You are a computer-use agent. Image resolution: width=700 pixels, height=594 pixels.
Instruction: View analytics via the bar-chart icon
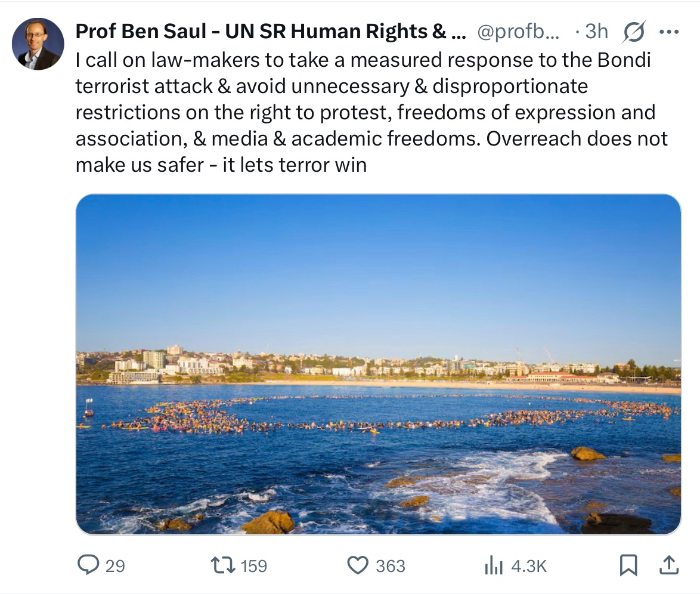click(494, 565)
